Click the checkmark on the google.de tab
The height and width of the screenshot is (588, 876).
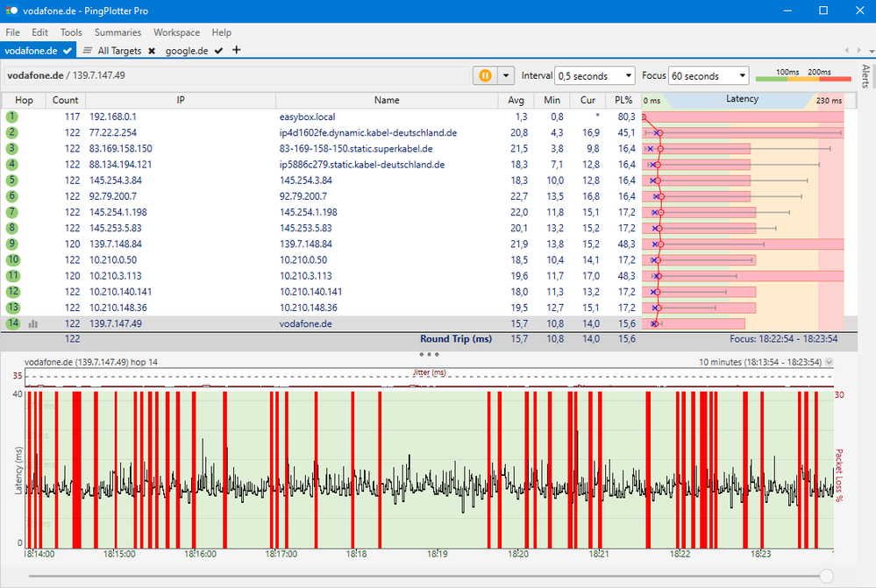click(x=218, y=51)
